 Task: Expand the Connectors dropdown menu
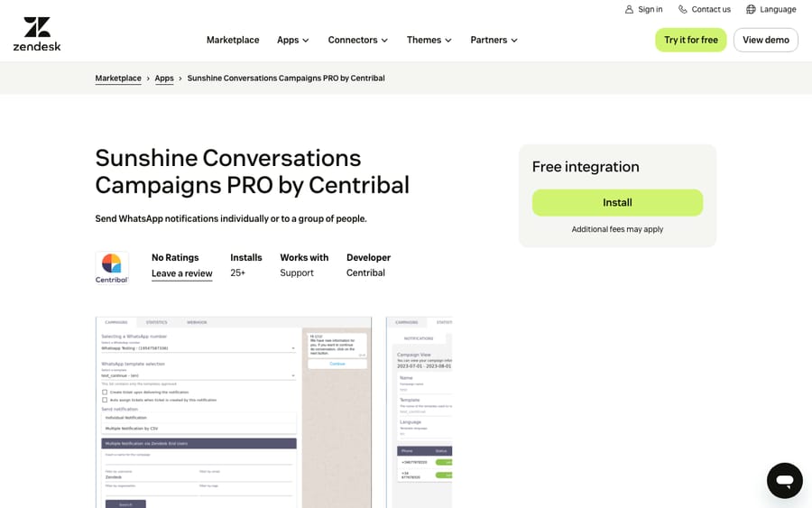pyautogui.click(x=358, y=40)
